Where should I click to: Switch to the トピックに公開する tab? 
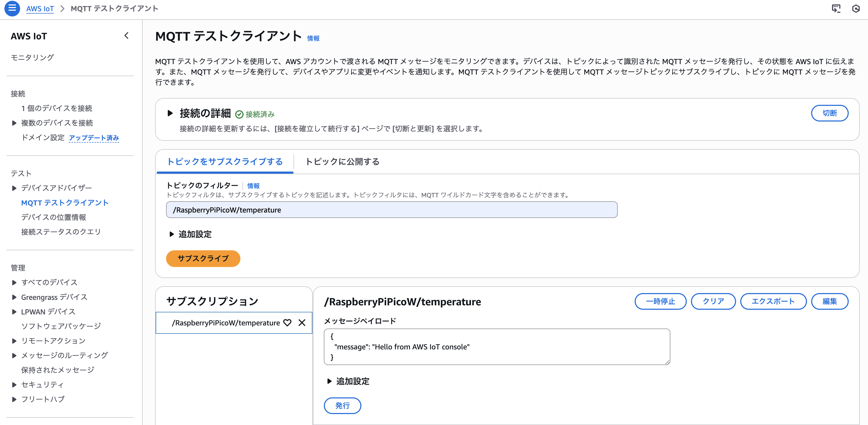[x=342, y=162]
